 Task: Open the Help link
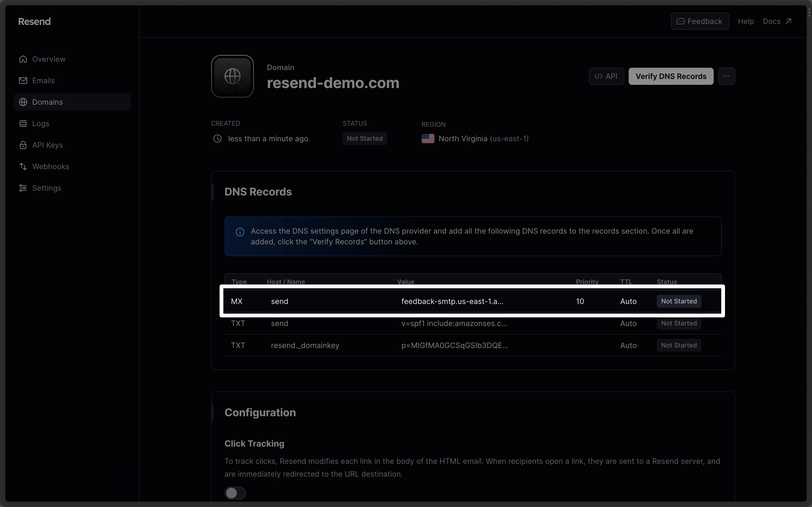(x=746, y=21)
